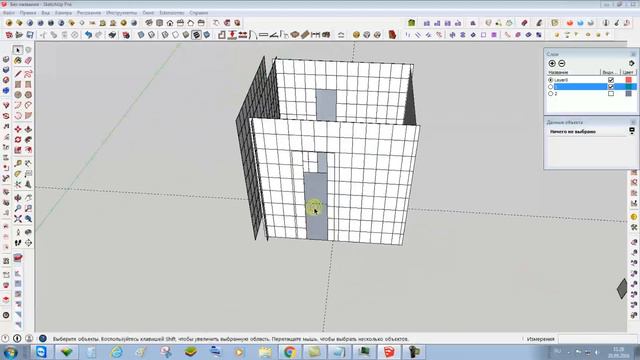This screenshot has height=360, width=640.
Task: Click the Zoom Extents tool
Action: point(18,219)
